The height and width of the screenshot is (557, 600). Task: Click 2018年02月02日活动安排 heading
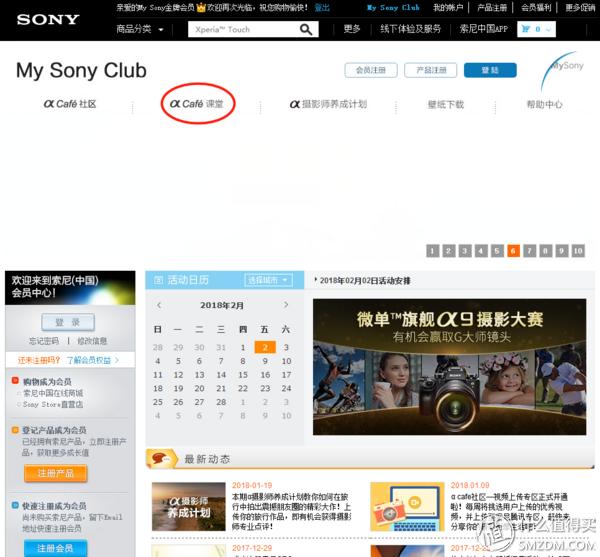(x=365, y=280)
